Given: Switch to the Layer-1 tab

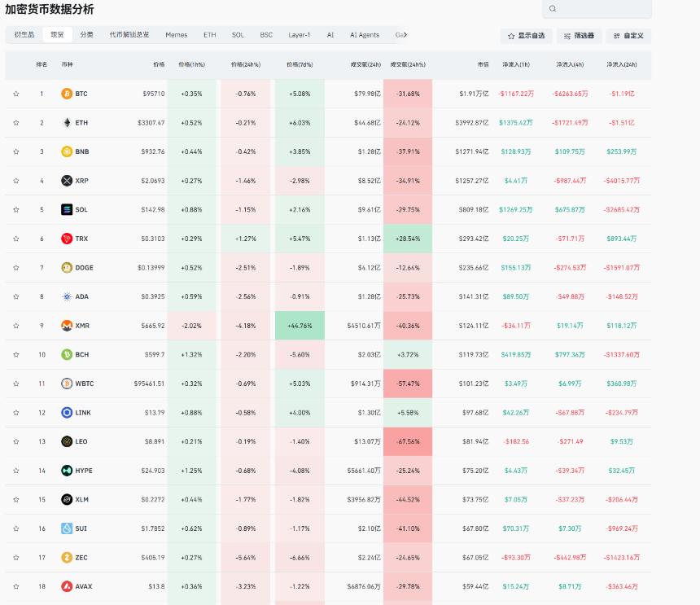Looking at the screenshot, I should point(299,35).
